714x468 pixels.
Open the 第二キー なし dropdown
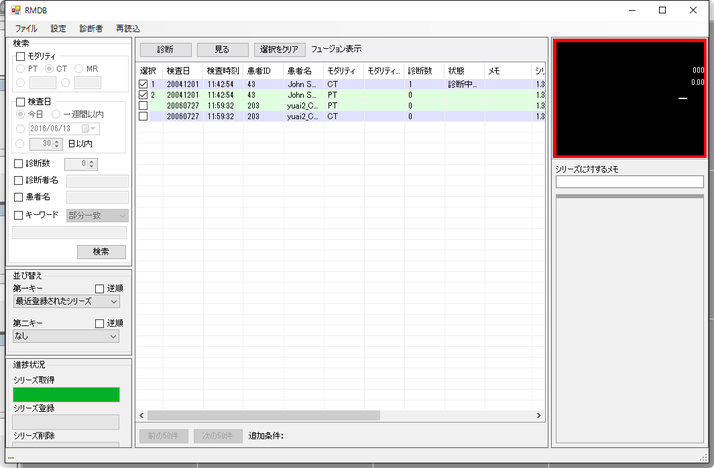66,336
